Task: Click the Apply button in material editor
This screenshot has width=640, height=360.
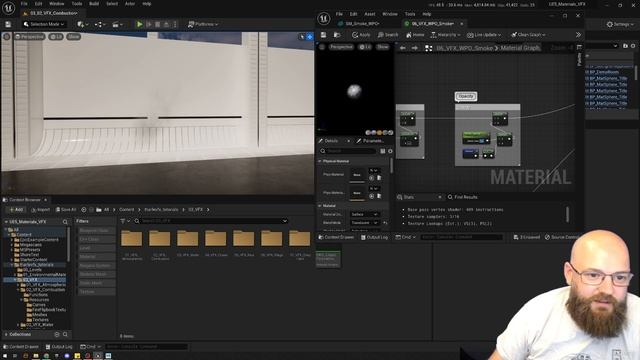Action: [x=361, y=35]
